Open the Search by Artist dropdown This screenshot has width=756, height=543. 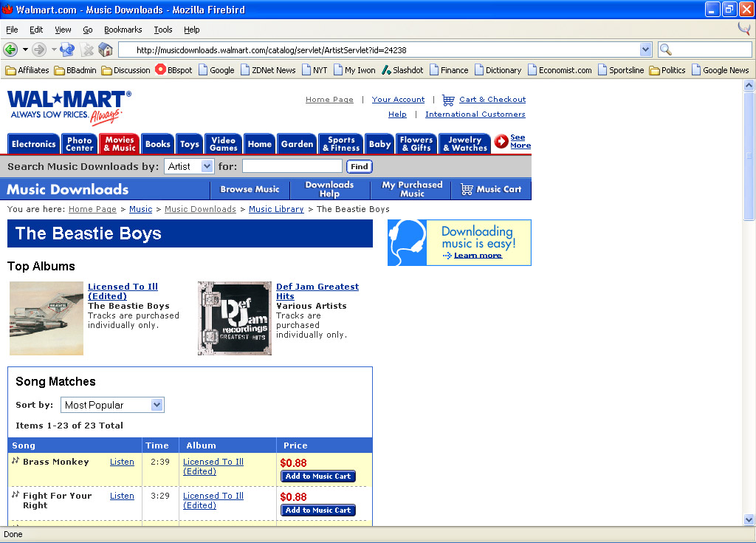click(189, 166)
